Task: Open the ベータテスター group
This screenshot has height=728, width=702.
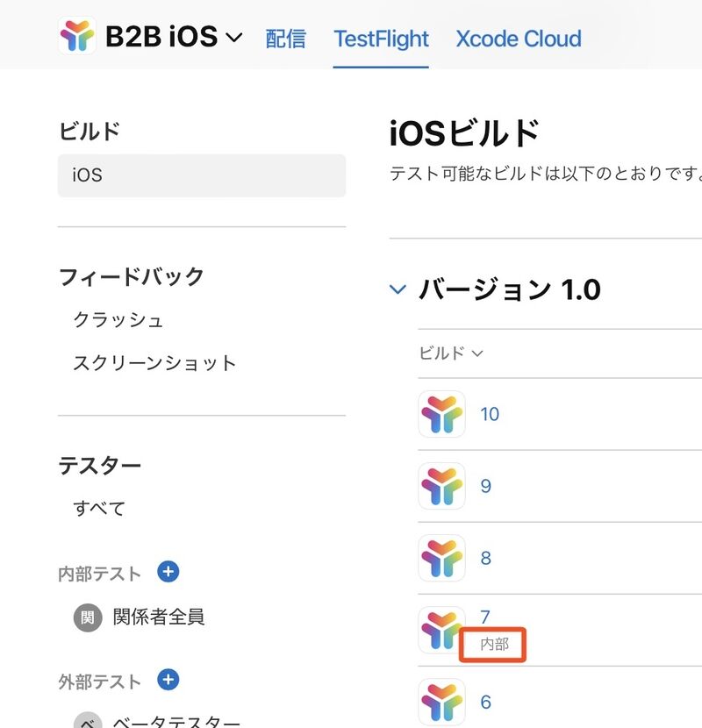Action: (x=176, y=721)
